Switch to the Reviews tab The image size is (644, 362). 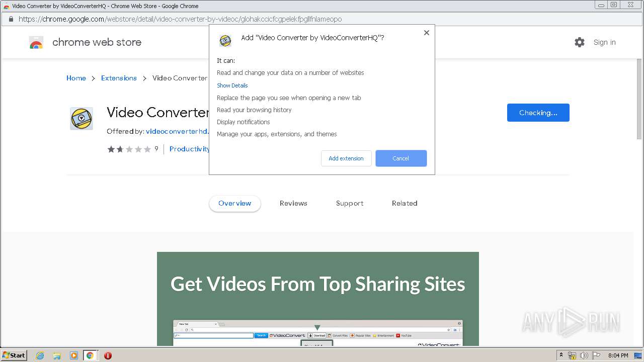(x=293, y=203)
